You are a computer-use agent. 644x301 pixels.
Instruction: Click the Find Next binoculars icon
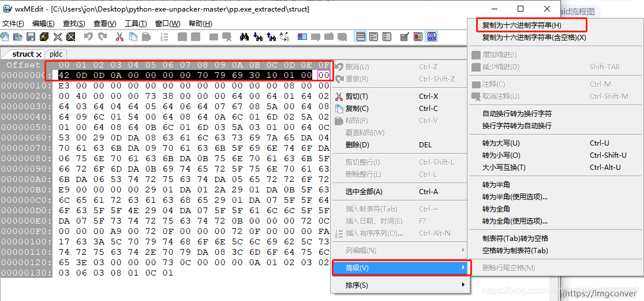(x=258, y=36)
